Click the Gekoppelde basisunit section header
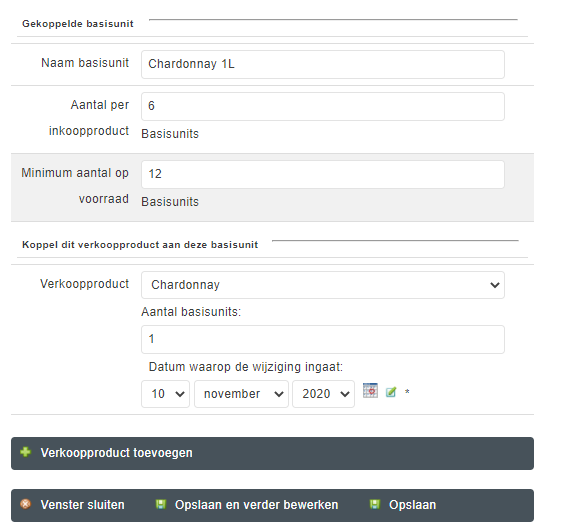 (x=78, y=24)
